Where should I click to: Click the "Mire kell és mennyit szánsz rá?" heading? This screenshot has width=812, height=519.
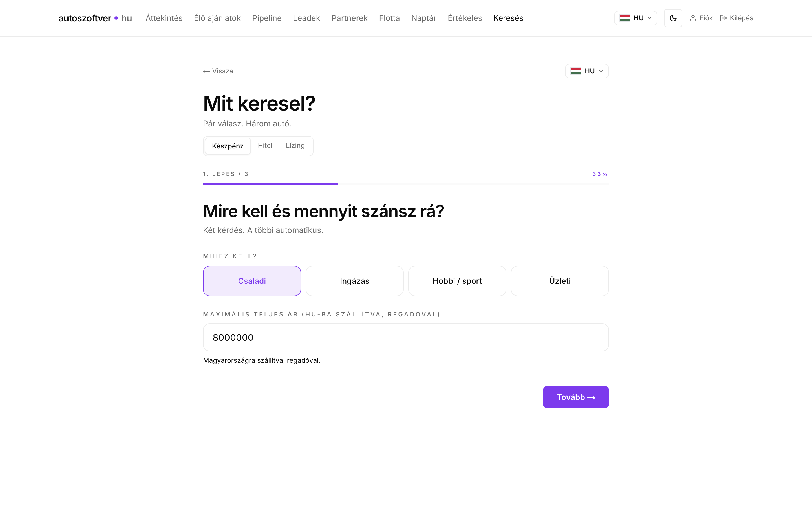click(x=323, y=212)
